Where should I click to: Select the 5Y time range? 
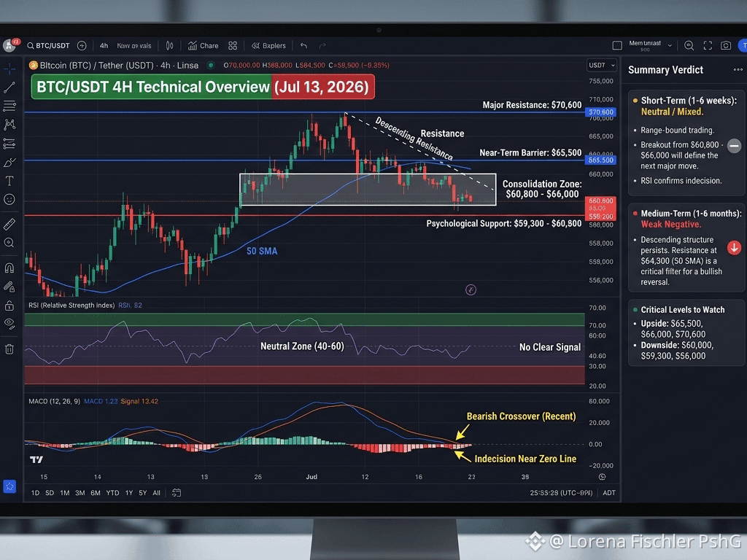(143, 493)
